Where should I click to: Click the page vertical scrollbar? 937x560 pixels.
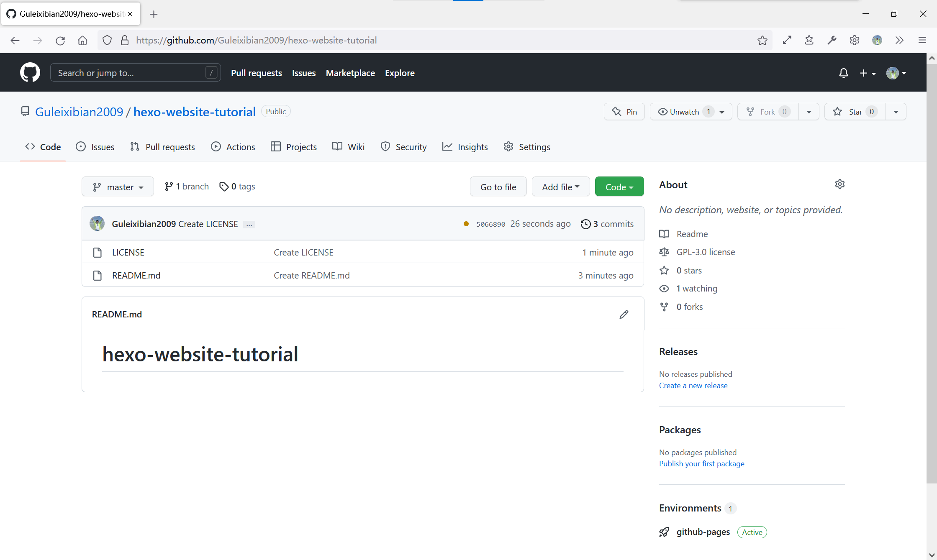[931, 272]
